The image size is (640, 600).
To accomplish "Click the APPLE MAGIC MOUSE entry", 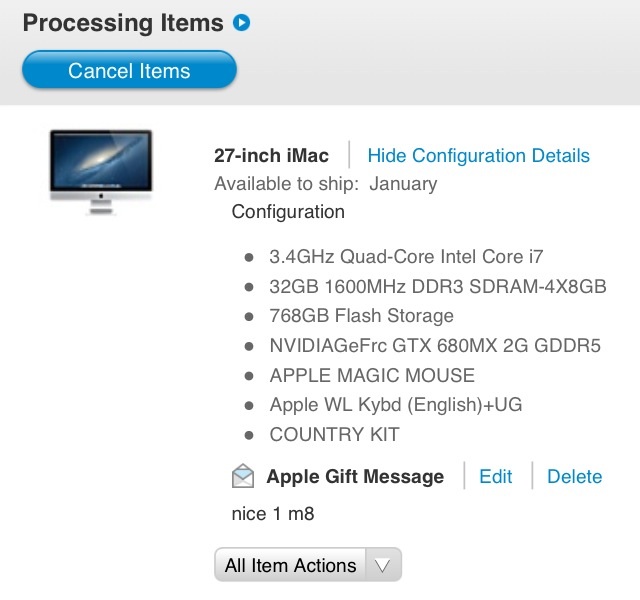I will 372,376.
